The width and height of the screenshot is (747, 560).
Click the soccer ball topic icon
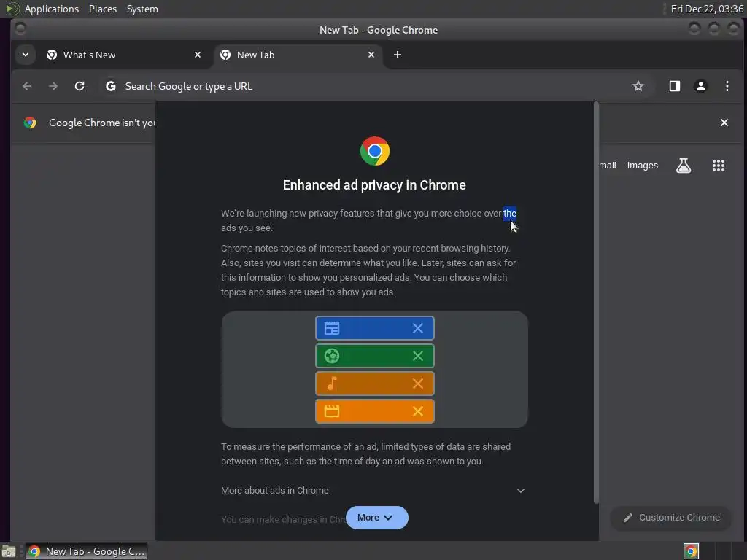tap(332, 356)
